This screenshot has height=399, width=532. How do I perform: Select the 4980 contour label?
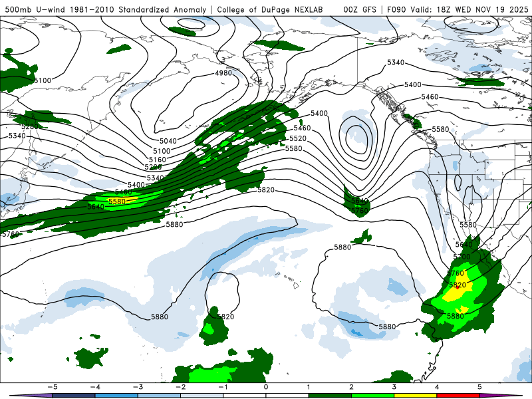coord(223,73)
